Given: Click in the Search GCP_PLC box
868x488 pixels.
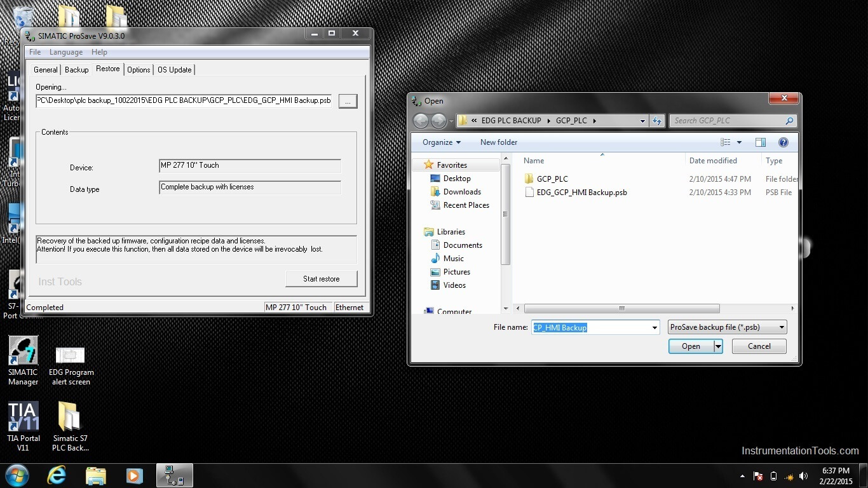Looking at the screenshot, I should (x=726, y=121).
